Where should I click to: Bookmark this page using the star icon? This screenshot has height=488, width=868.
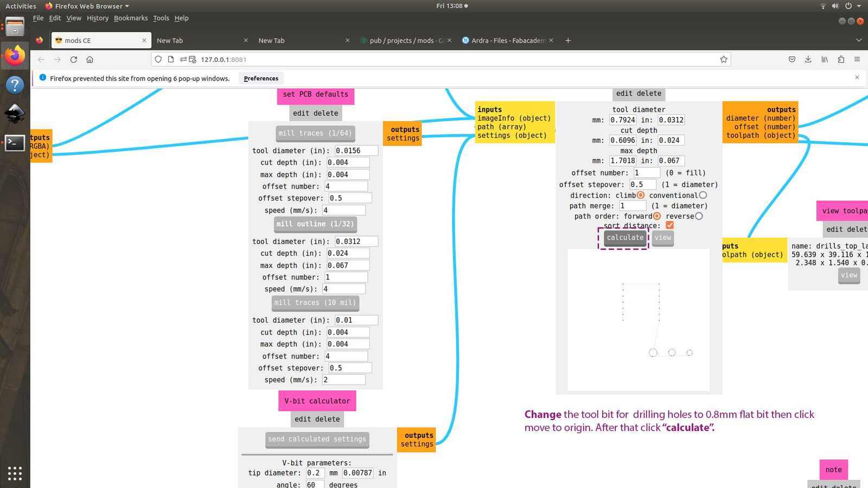point(723,60)
